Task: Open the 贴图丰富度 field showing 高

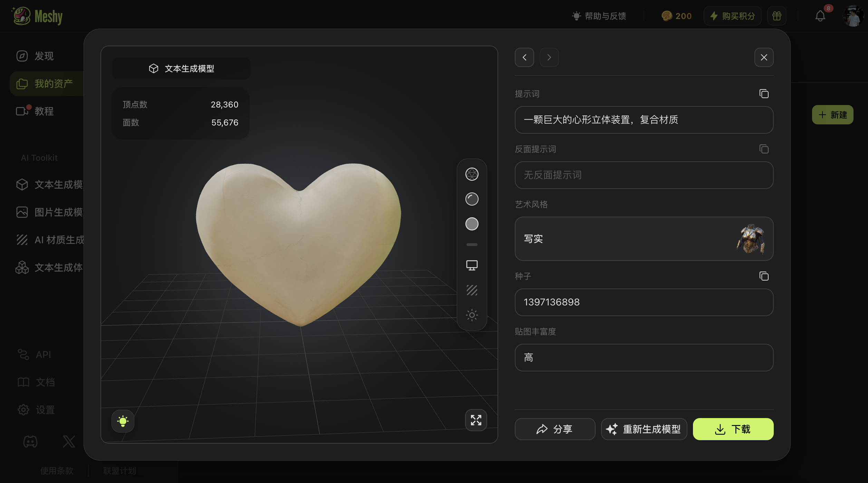Action: 644,357
